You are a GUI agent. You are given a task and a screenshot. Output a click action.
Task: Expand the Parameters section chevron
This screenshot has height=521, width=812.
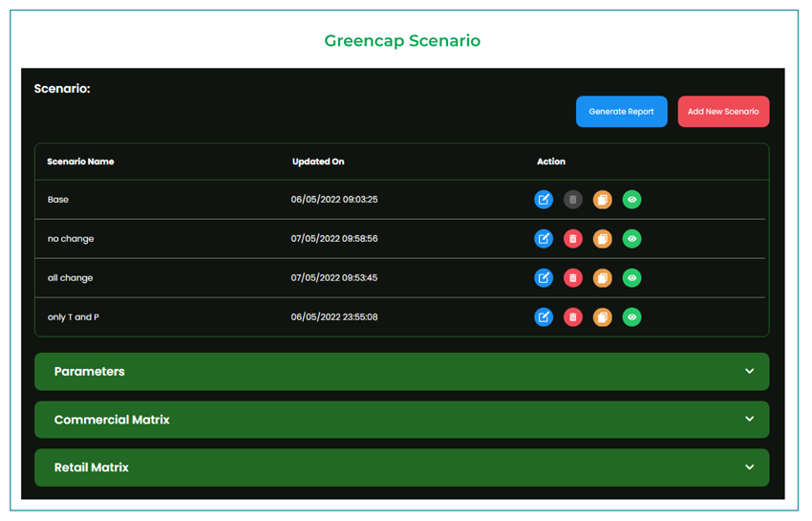[749, 371]
